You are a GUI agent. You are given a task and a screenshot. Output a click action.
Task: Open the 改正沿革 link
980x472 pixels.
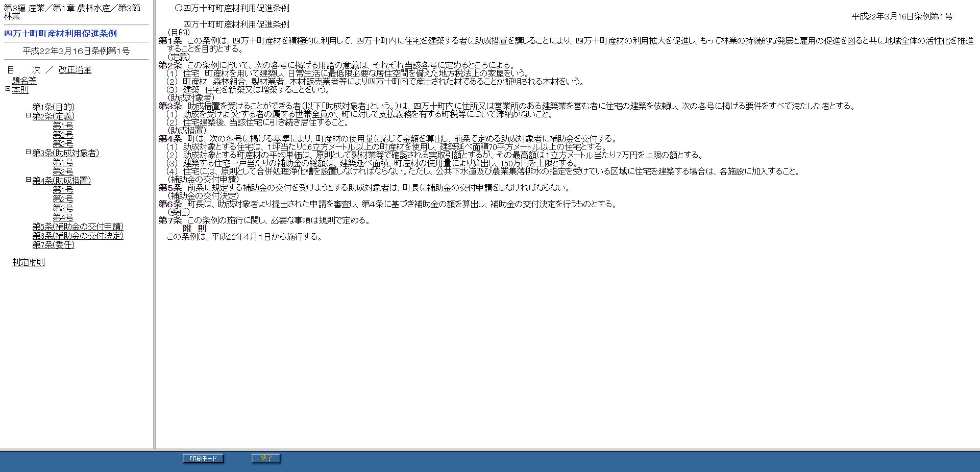[75, 70]
